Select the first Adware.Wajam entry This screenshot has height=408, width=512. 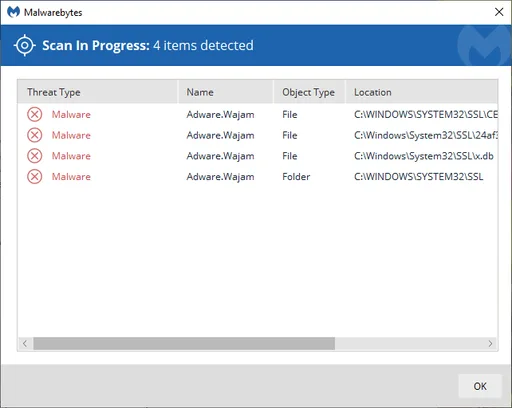(x=258, y=115)
